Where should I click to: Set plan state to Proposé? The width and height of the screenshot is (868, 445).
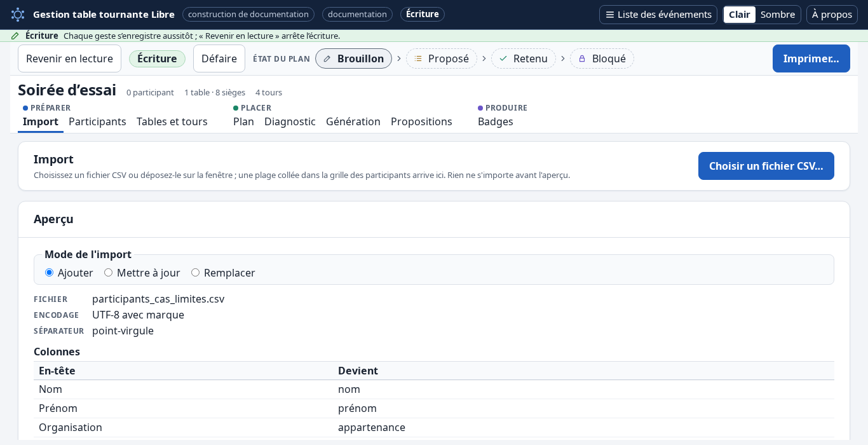[442, 58]
